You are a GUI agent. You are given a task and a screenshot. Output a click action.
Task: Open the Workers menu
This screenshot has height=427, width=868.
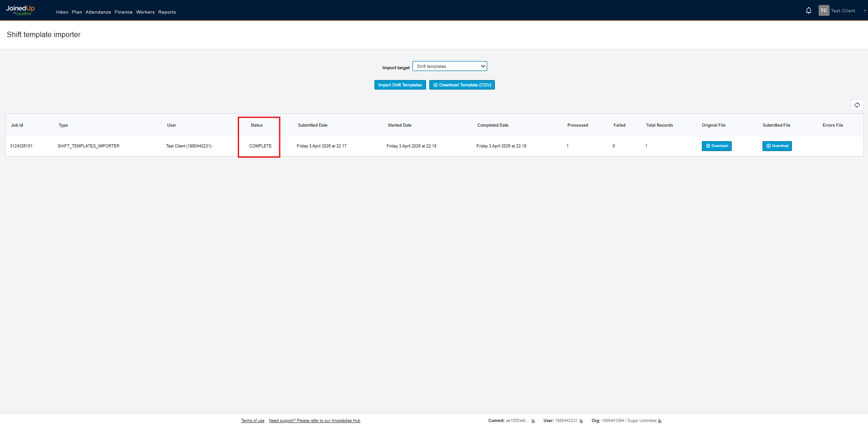point(145,12)
